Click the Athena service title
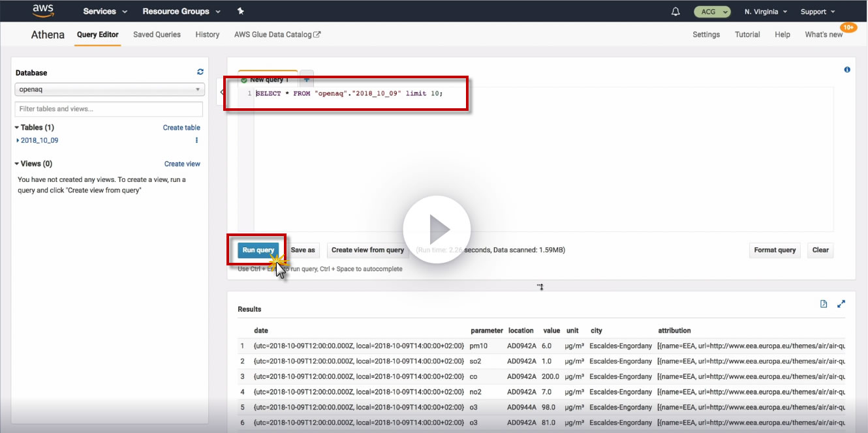Image resolution: width=868 pixels, height=433 pixels. 48,35
